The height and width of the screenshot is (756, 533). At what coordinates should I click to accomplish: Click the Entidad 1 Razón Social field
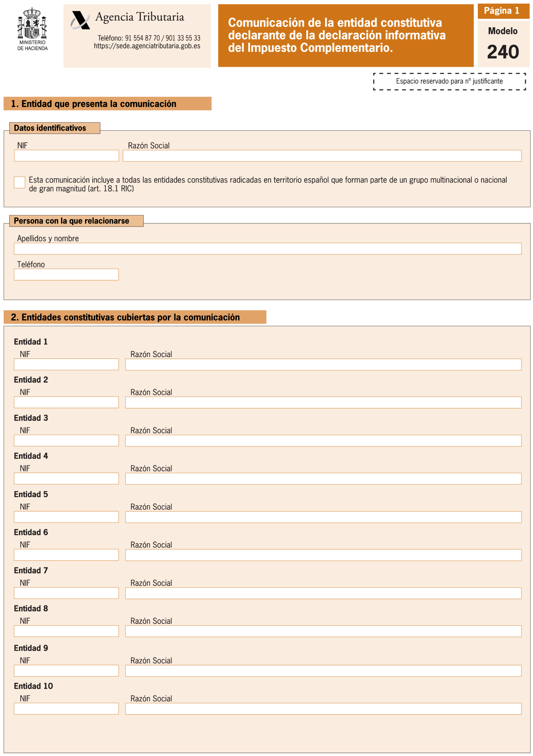click(323, 364)
